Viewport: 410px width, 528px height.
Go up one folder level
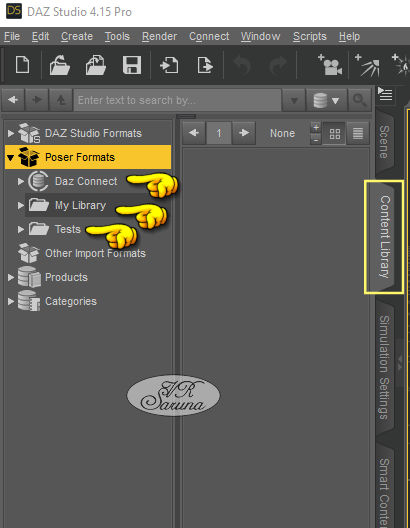(x=61, y=100)
